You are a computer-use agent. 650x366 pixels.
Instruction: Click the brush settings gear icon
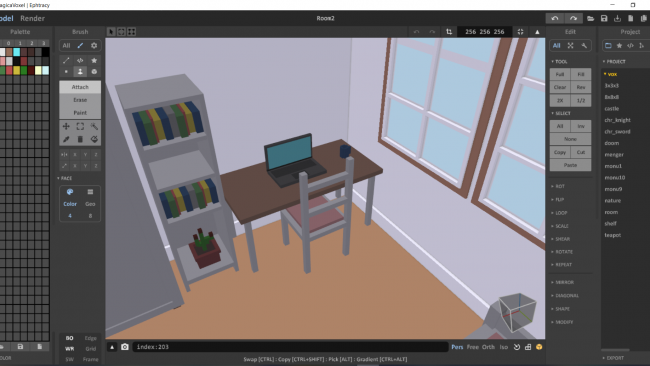coord(94,46)
